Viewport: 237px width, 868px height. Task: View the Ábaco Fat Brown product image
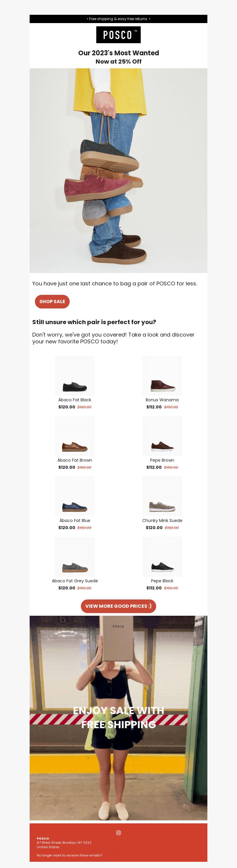coord(75,436)
